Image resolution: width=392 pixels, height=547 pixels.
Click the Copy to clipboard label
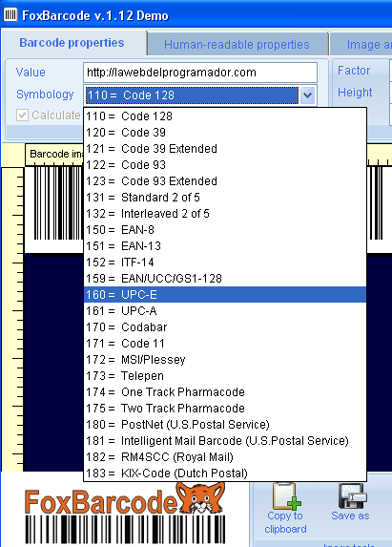[x=285, y=522]
